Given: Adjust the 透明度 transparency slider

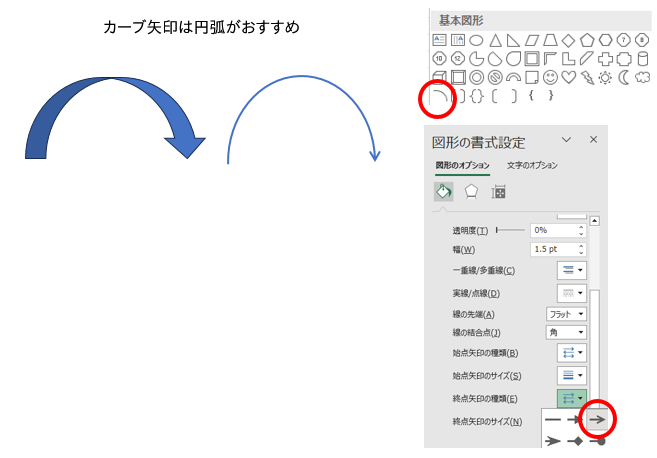Looking at the screenshot, I should coord(510,230).
